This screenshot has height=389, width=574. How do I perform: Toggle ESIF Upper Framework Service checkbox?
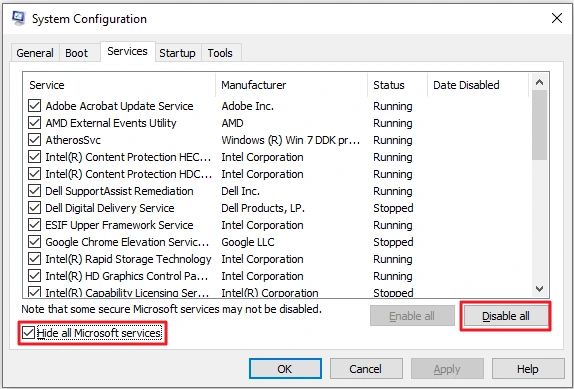click(34, 225)
